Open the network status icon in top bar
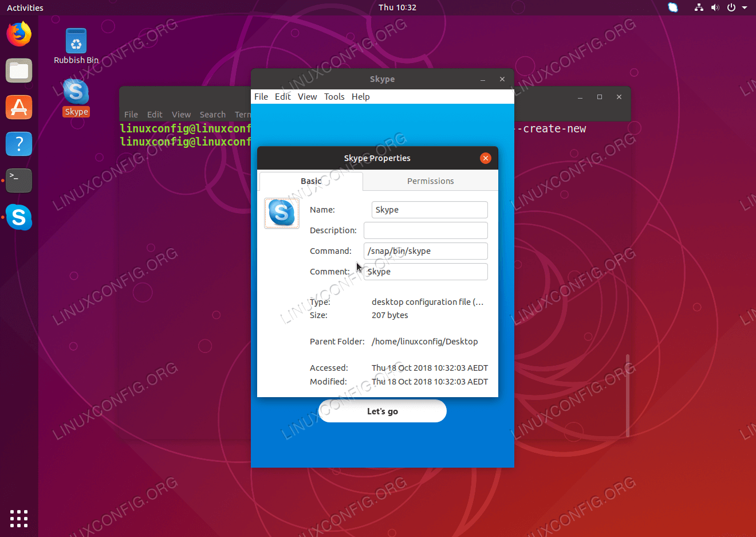756x537 pixels. (x=699, y=7)
